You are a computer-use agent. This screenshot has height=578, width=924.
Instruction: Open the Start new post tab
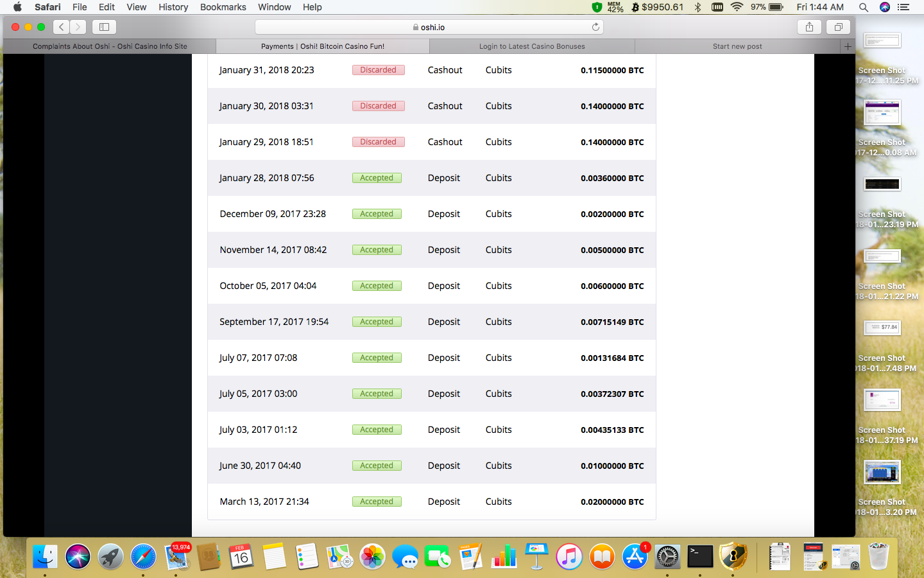point(737,46)
